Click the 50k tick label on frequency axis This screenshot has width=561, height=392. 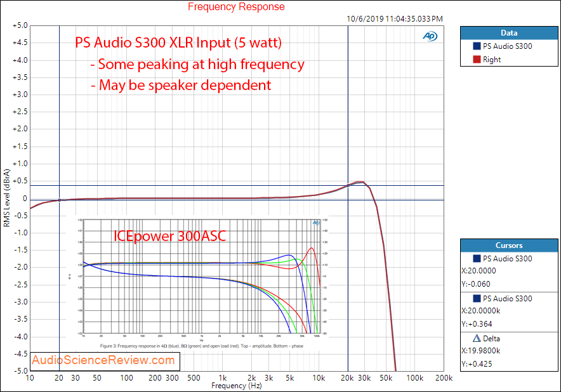click(386, 377)
